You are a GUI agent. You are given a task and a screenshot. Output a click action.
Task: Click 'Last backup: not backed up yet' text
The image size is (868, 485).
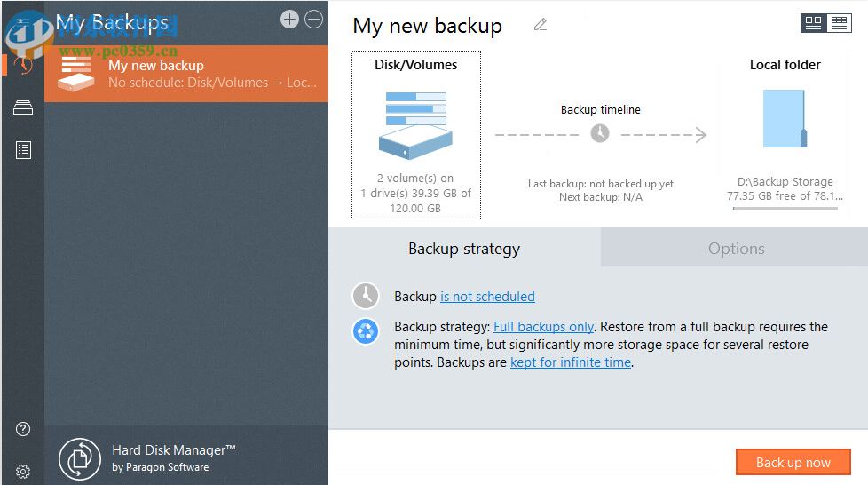[x=601, y=184]
